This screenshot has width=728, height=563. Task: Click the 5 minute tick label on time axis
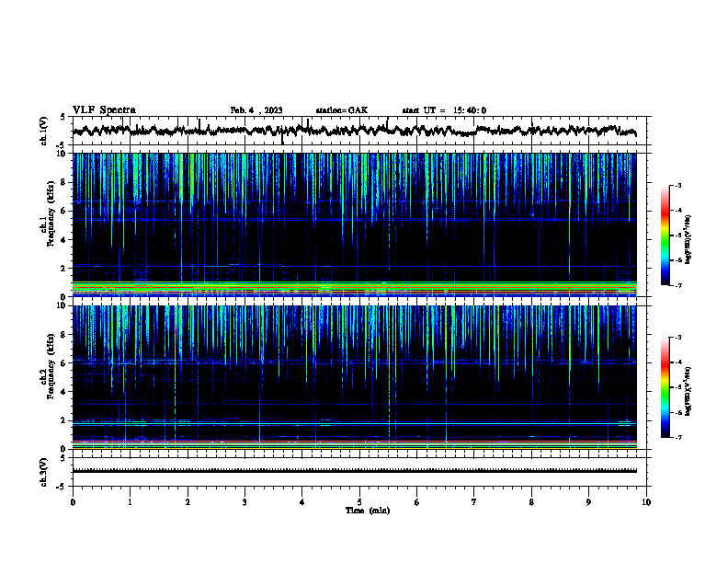tap(359, 502)
